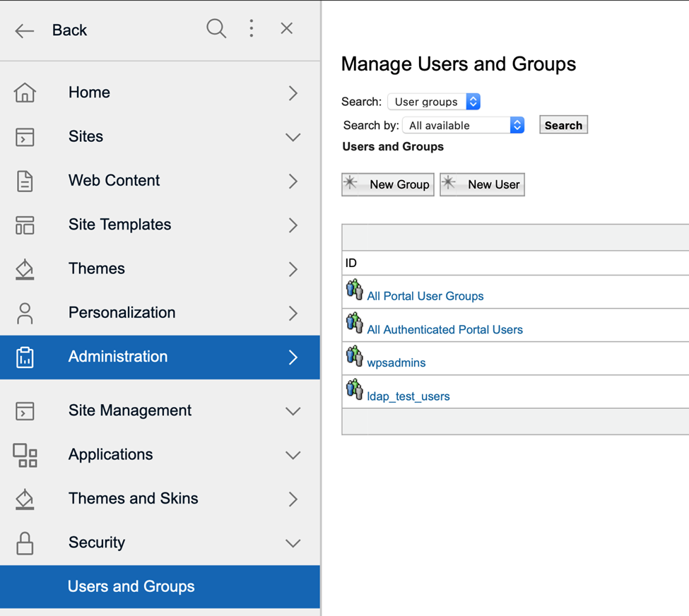Expand the Personalization chevron
The height and width of the screenshot is (616, 689).
click(293, 313)
